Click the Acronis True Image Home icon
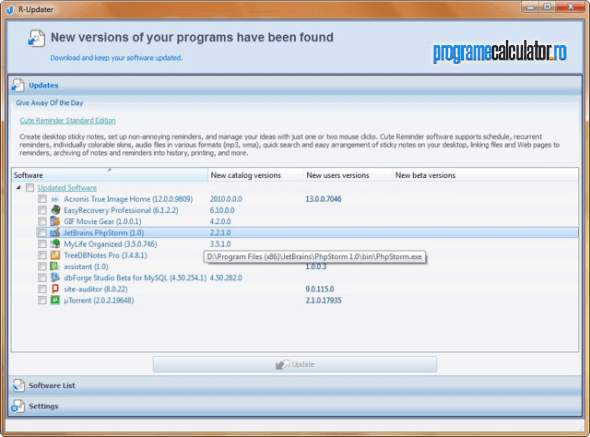 pos(55,199)
